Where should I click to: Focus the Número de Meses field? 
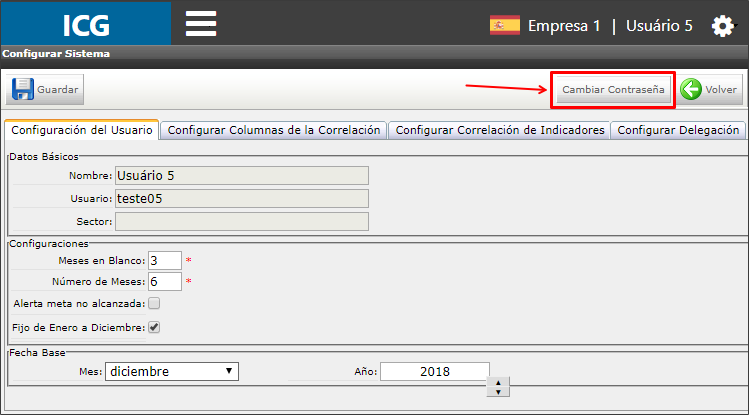coord(165,281)
